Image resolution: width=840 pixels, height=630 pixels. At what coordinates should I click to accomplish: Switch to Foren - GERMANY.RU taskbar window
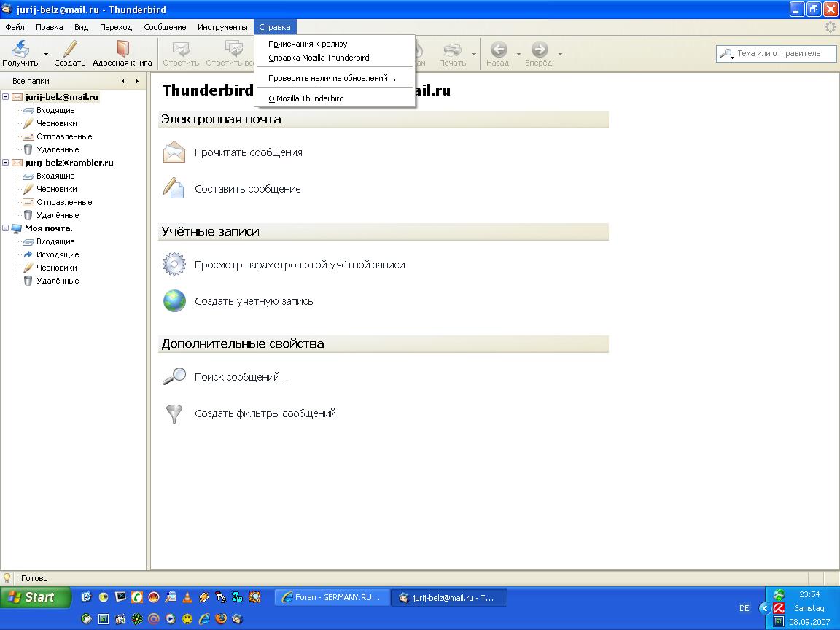tap(332, 597)
